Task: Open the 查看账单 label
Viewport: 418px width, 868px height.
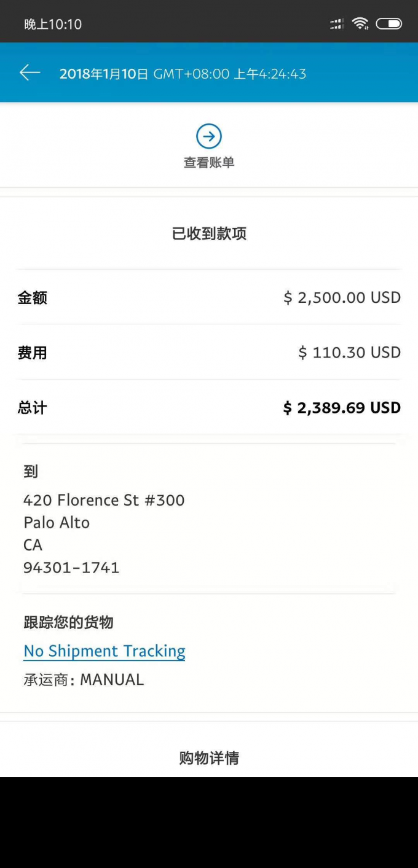Action: coord(209,163)
